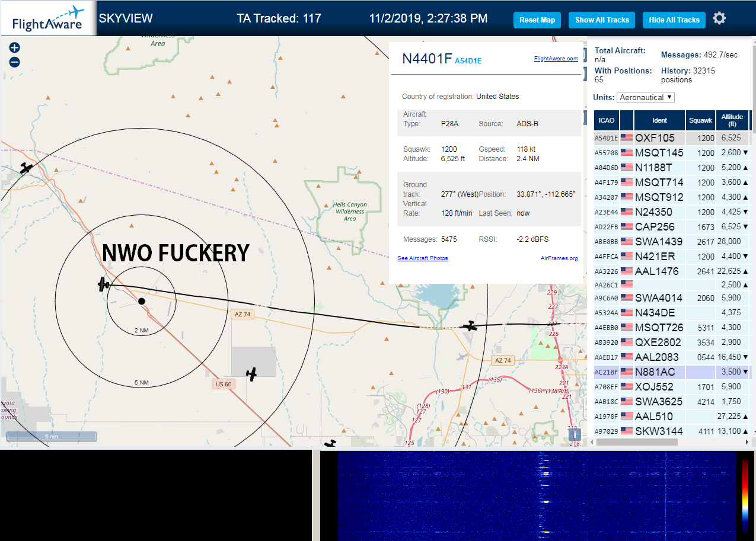Screen dimensions: 756x541
Task: Click Hide All Tracks button
Action: tap(674, 20)
